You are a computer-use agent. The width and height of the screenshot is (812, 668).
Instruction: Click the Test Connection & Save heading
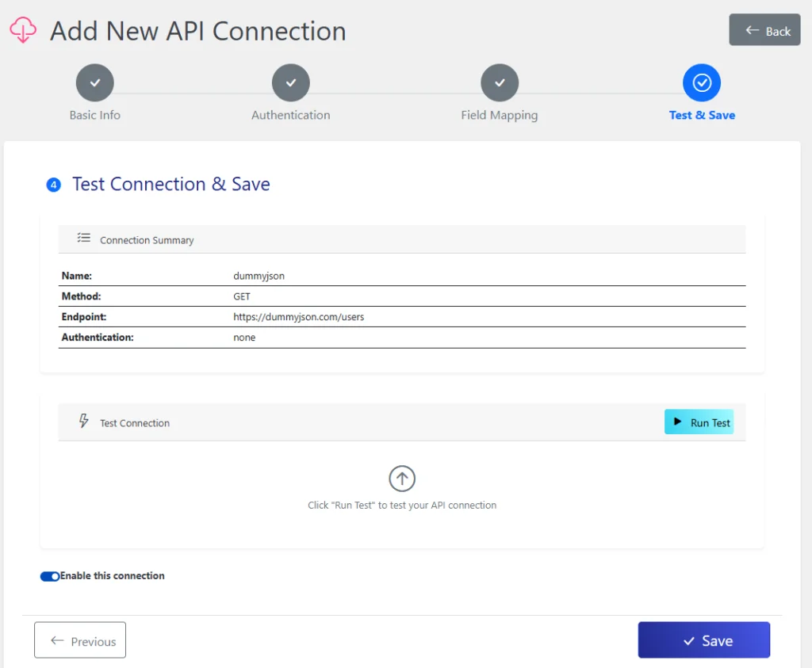point(171,184)
